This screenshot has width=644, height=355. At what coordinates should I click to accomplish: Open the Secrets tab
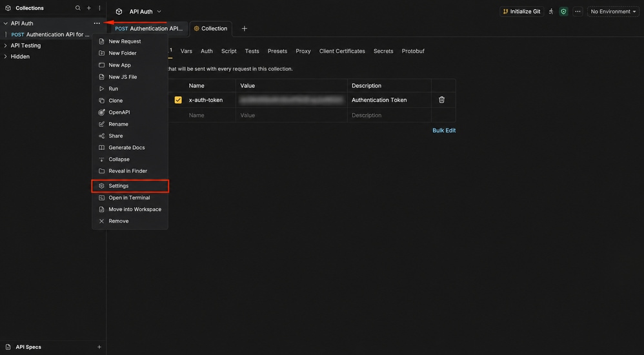pos(383,52)
